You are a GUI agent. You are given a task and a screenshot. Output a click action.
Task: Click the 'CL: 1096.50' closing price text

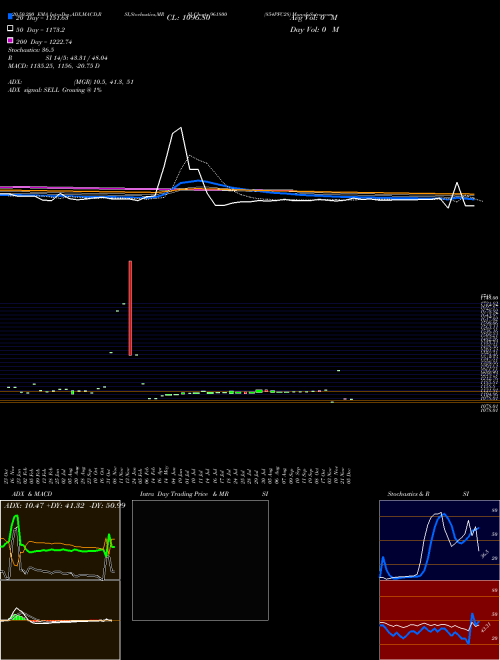[188, 18]
